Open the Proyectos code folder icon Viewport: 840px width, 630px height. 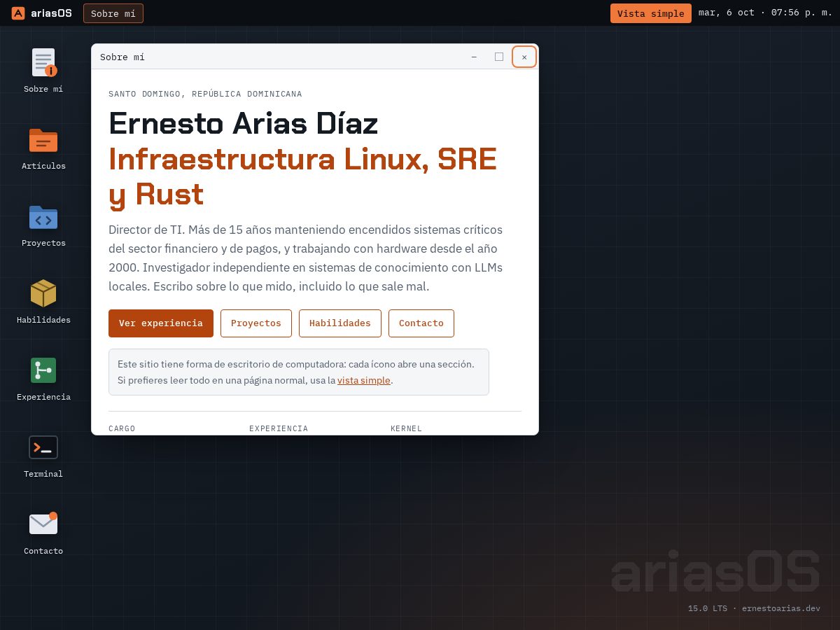43,224
